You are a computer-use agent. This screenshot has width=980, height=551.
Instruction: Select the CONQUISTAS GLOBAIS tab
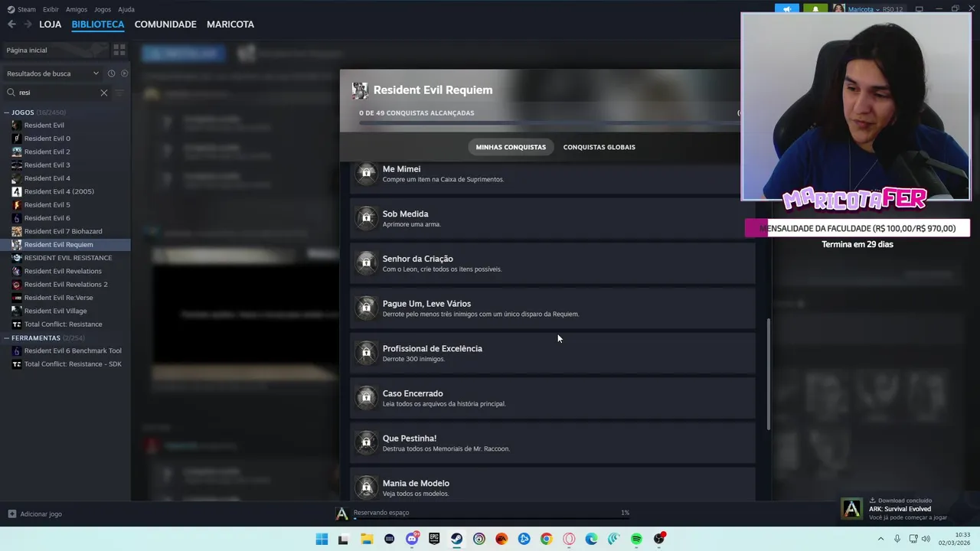tap(599, 147)
